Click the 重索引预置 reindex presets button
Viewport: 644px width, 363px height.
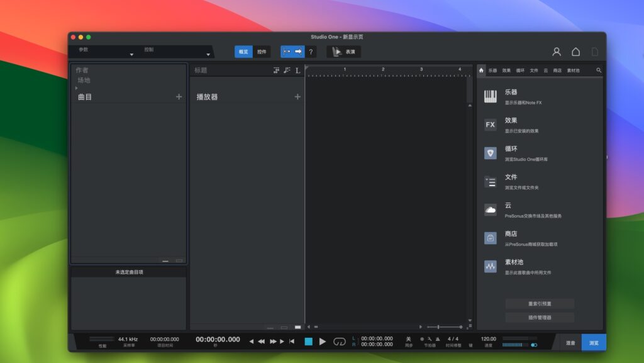[540, 303]
